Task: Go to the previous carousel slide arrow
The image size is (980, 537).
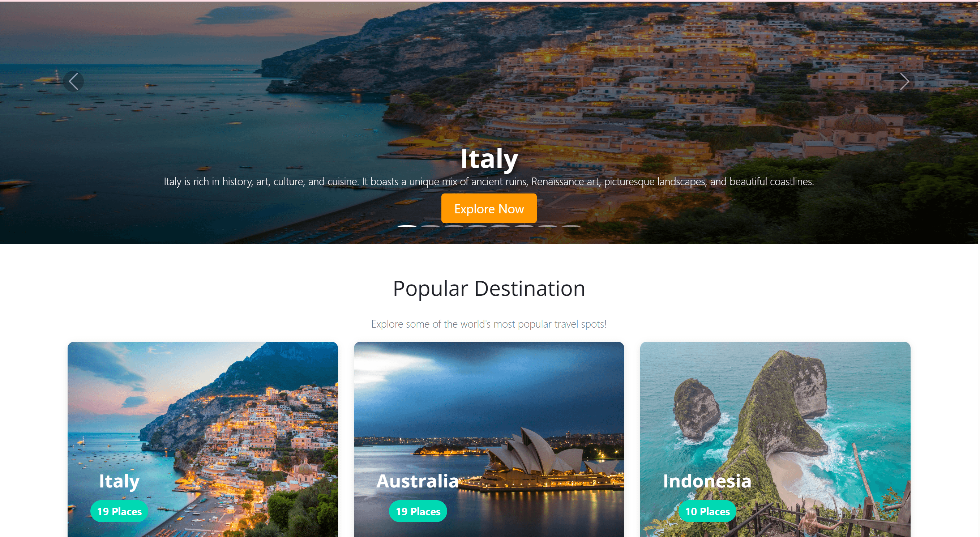Action: (73, 81)
